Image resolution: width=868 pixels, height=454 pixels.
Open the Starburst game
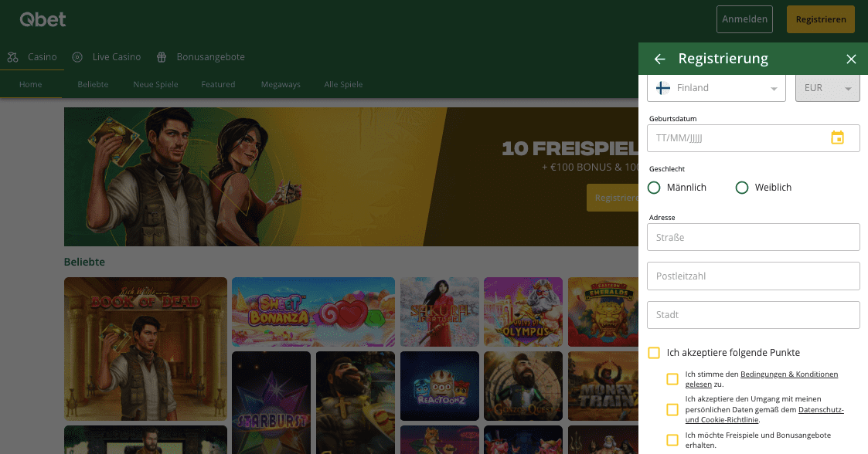[x=271, y=402]
